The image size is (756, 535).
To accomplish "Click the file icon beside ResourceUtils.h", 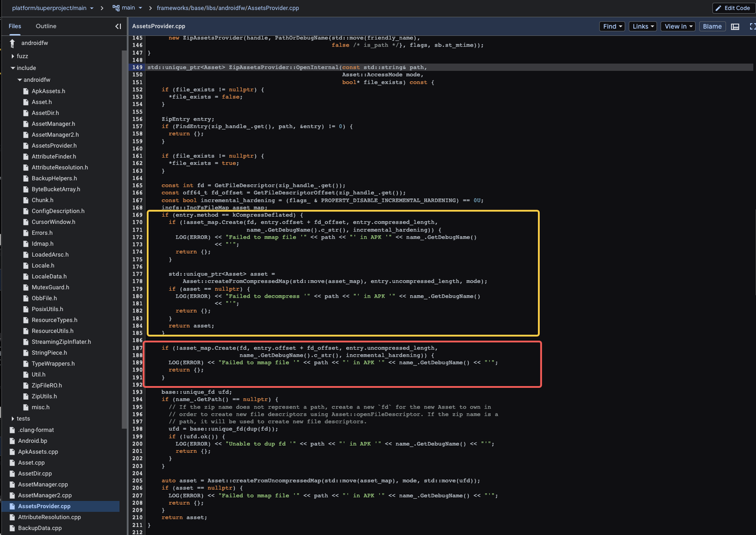I will tap(26, 331).
